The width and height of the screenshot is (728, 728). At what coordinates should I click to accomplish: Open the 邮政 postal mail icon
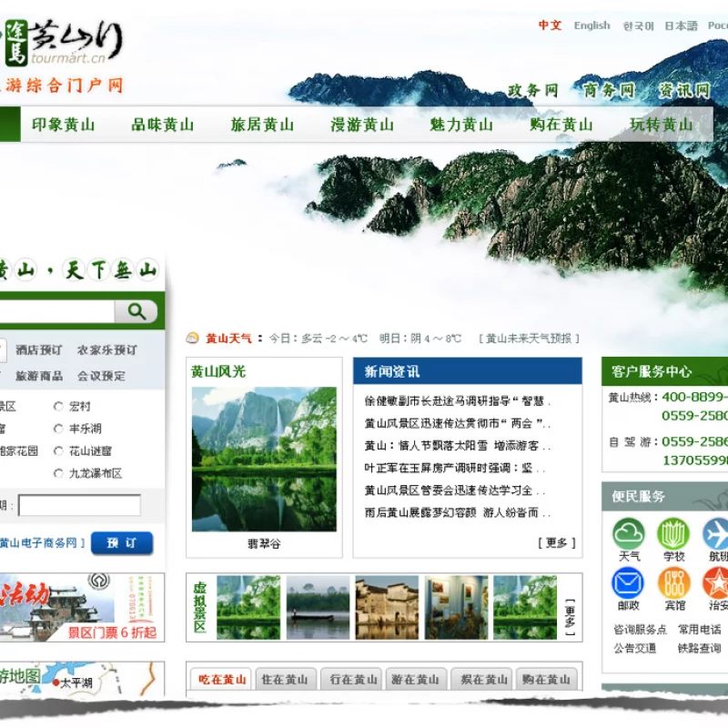tap(628, 582)
